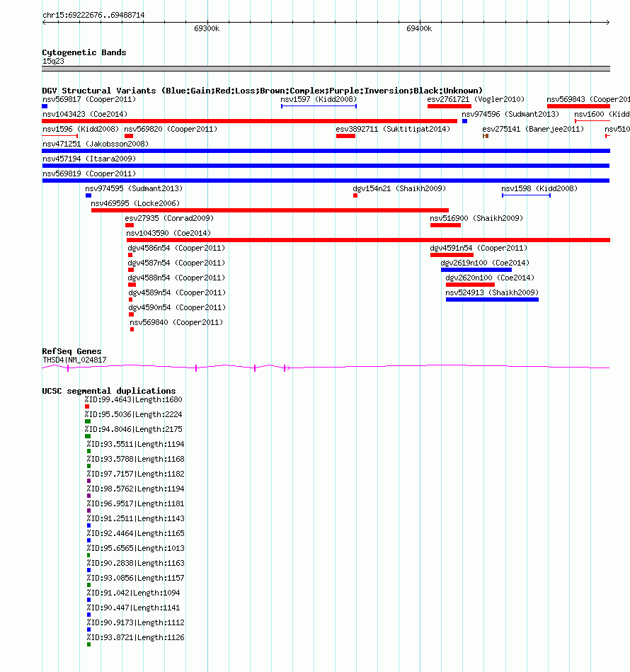Click the blue nsv524913 (Shaikh2009) bar

(492, 300)
